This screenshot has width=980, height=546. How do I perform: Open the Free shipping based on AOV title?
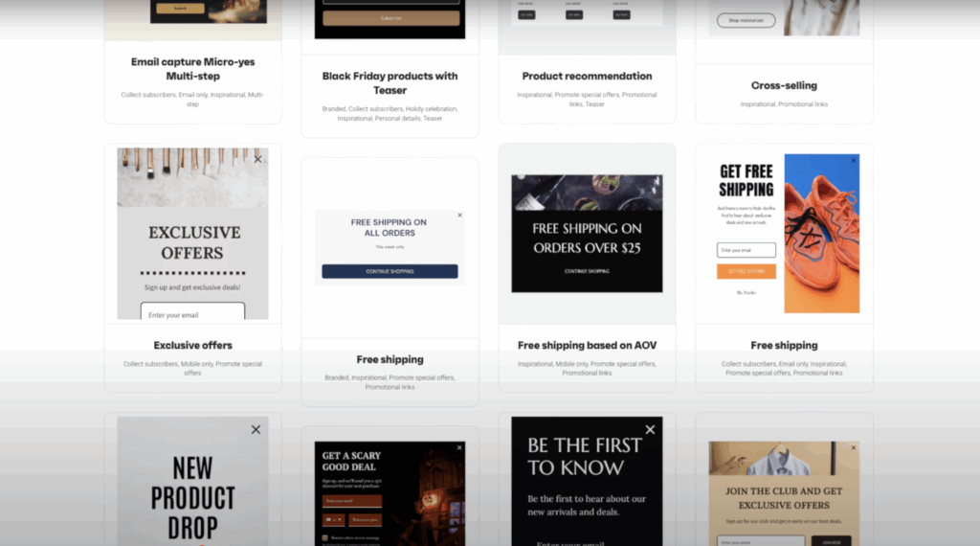click(x=587, y=345)
